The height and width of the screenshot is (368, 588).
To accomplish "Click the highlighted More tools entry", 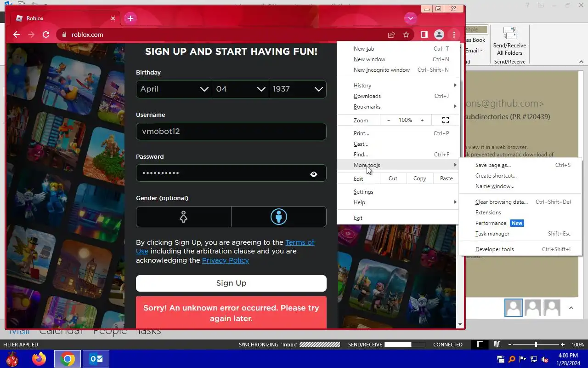I will (x=398, y=165).
